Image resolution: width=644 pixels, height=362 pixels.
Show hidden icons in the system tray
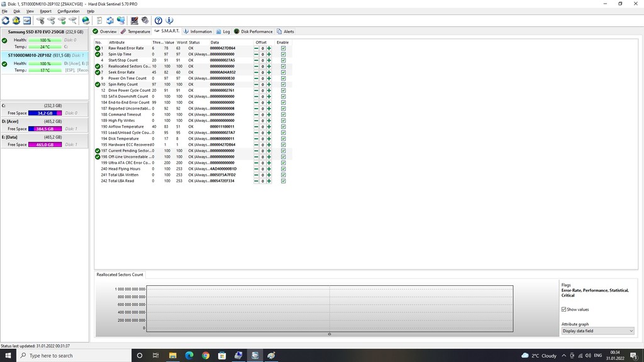point(564,356)
